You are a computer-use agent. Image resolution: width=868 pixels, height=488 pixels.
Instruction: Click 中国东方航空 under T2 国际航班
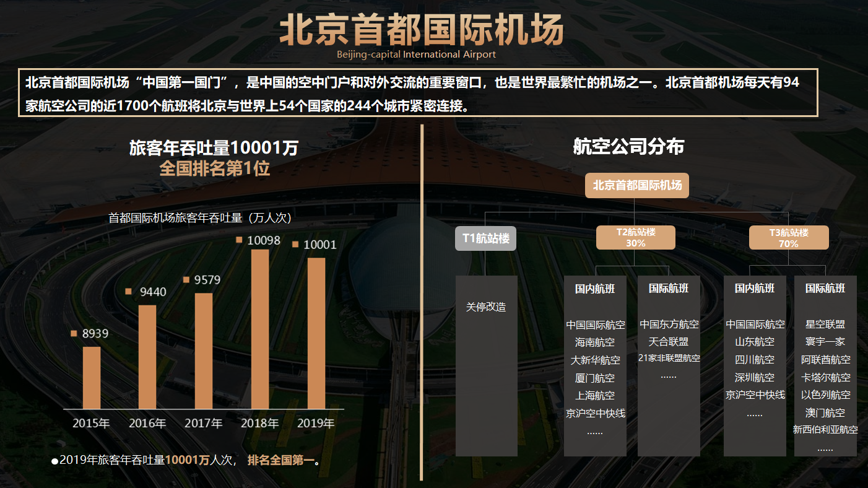pyautogui.click(x=669, y=324)
